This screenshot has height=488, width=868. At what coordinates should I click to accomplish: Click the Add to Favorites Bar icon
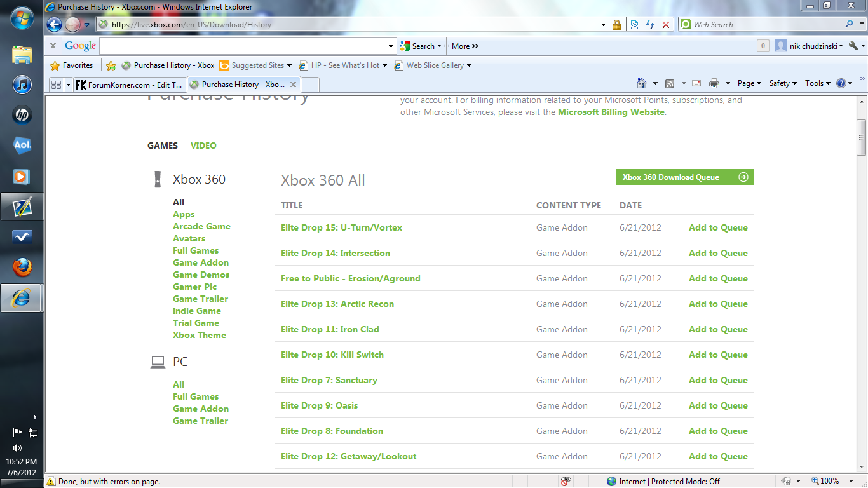pyautogui.click(x=111, y=65)
